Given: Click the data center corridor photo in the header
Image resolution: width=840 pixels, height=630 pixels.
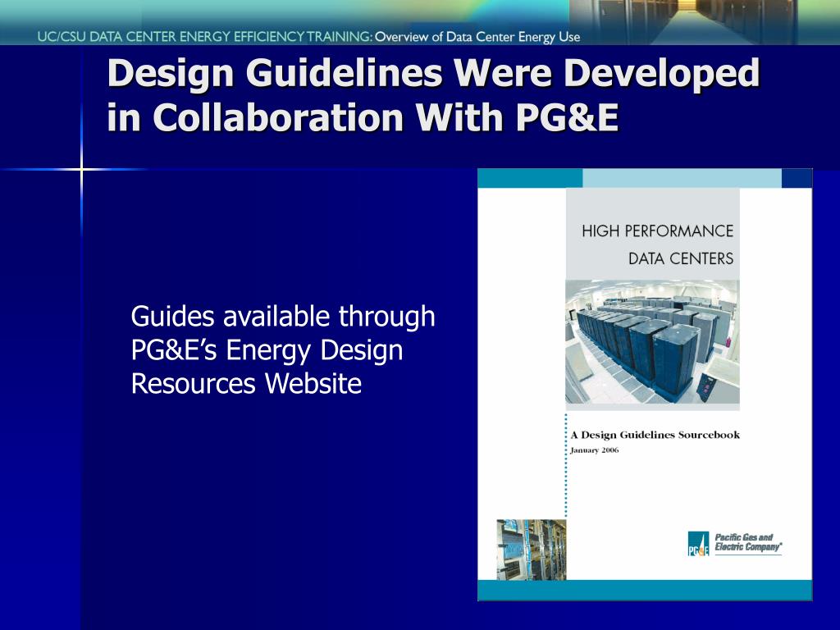Looking at the screenshot, I should (x=683, y=22).
